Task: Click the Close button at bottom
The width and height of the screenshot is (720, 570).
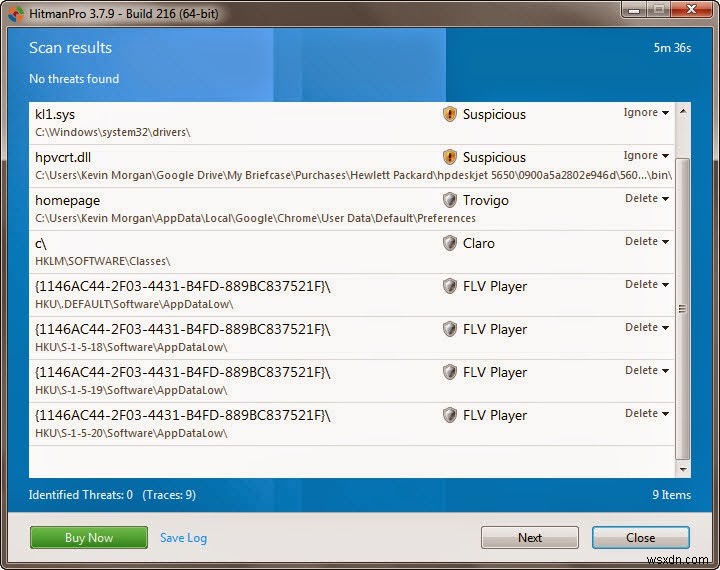Action: pos(641,537)
